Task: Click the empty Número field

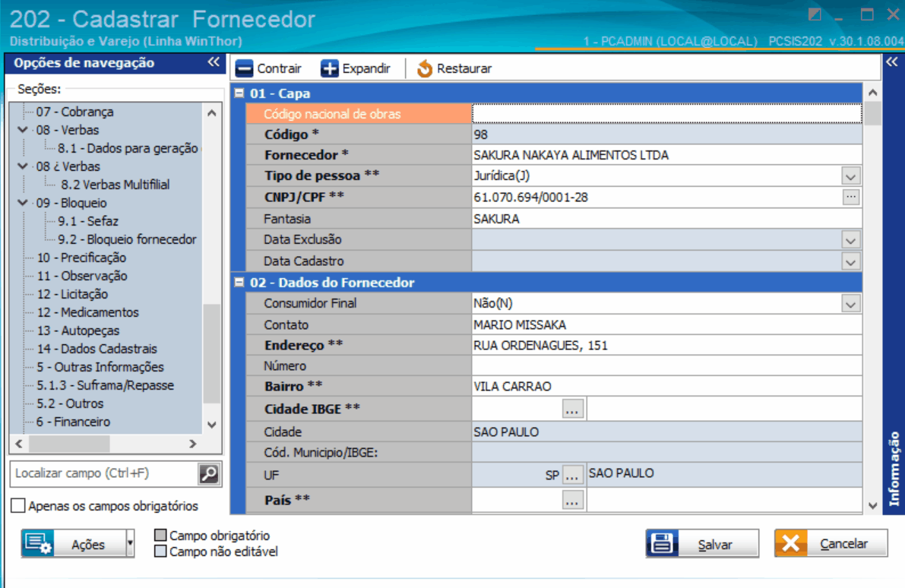Action: point(667,366)
